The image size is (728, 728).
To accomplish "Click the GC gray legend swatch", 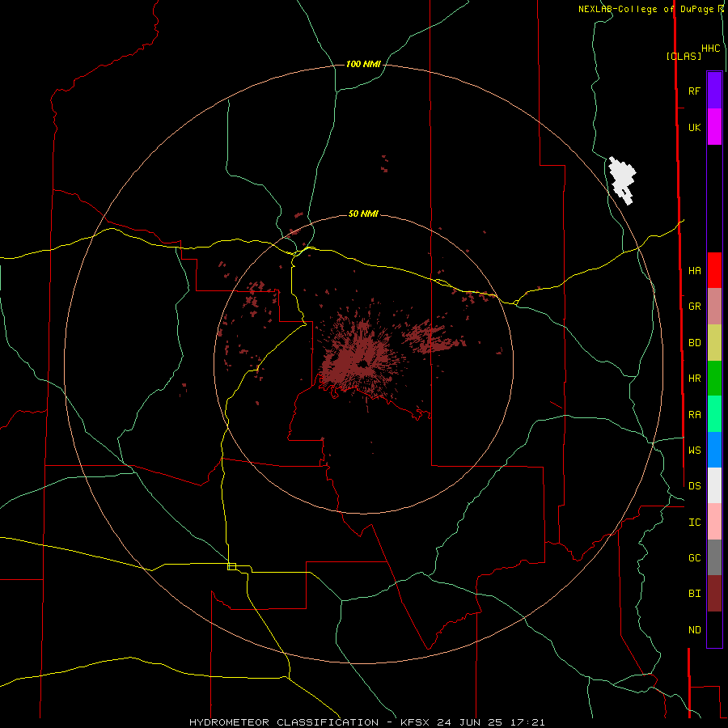I will pos(714,557).
